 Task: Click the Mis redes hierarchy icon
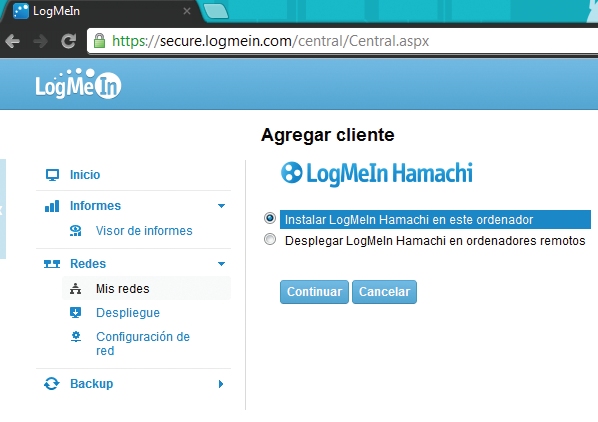point(76,289)
